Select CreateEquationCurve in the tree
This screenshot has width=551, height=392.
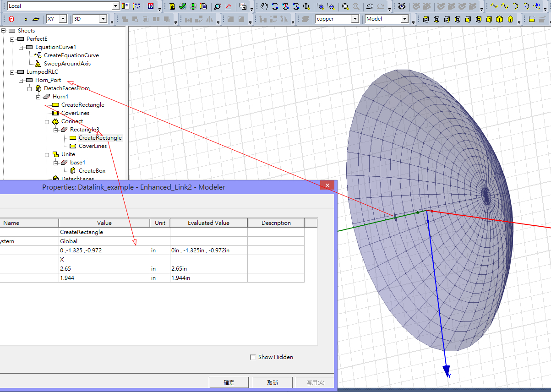point(71,55)
